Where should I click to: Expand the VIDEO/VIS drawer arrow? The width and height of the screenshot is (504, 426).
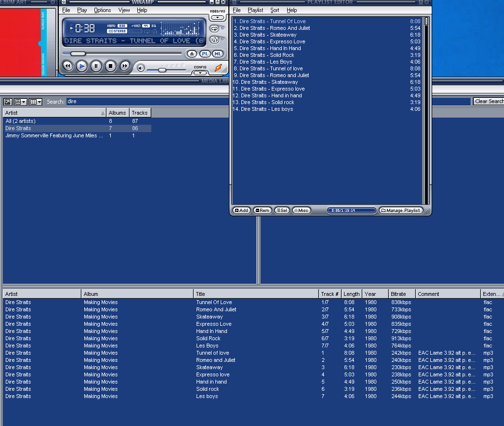218,18
